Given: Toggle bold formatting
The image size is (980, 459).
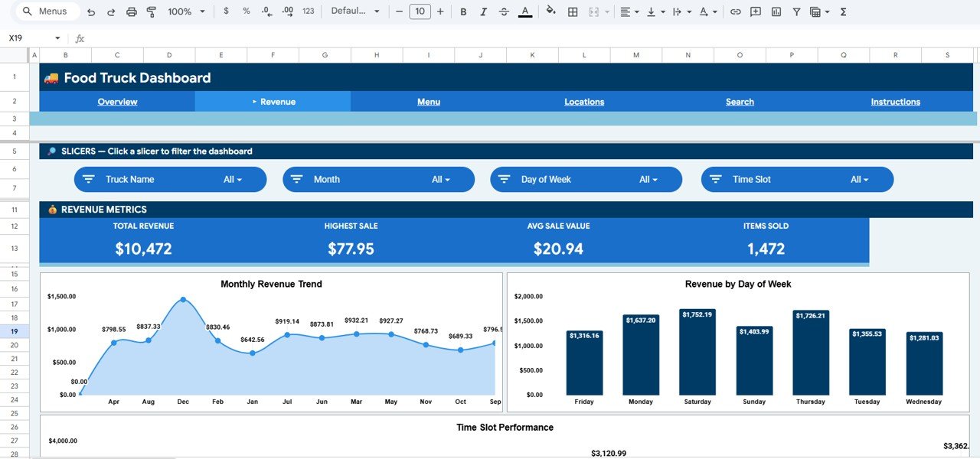Looking at the screenshot, I should click(x=463, y=11).
